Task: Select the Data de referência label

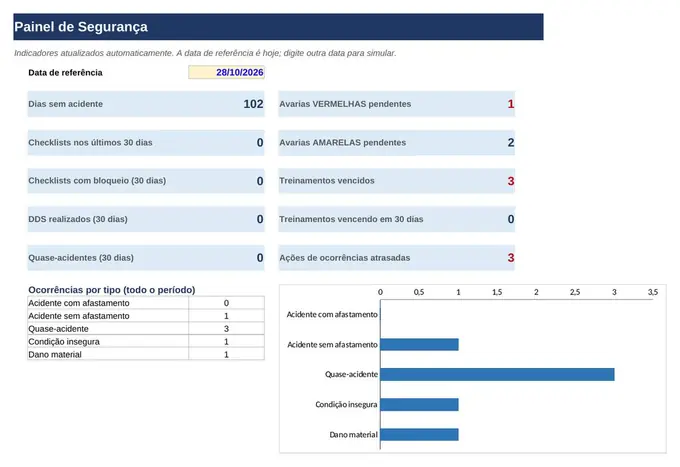Action: pyautogui.click(x=65, y=72)
